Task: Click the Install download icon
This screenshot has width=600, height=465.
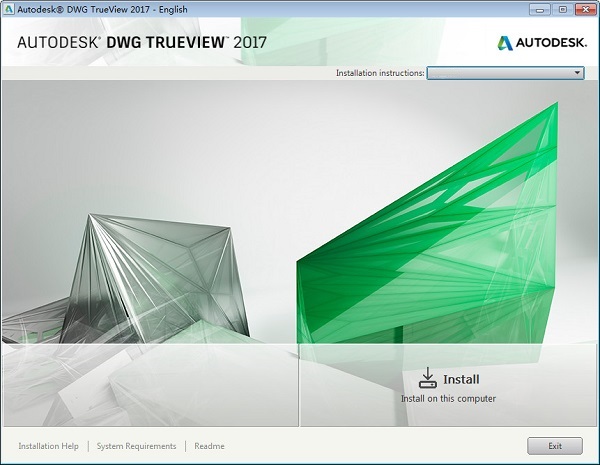Action: tap(427, 377)
